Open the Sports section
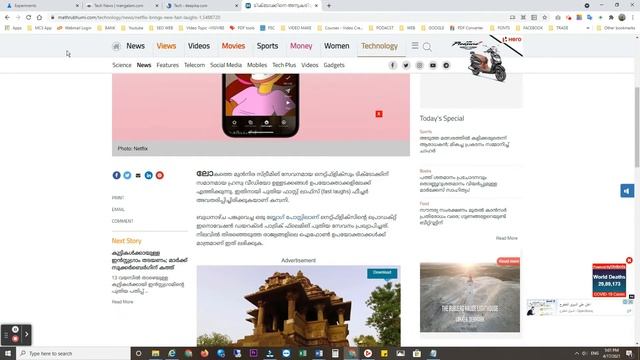640x360 pixels. pos(267,46)
